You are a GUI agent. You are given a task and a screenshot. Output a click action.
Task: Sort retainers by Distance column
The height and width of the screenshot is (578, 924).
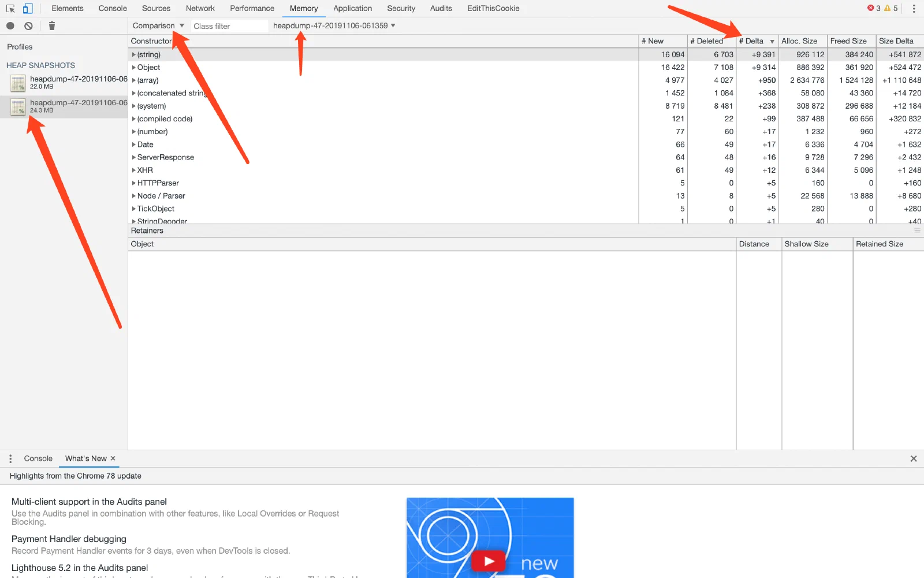point(759,244)
